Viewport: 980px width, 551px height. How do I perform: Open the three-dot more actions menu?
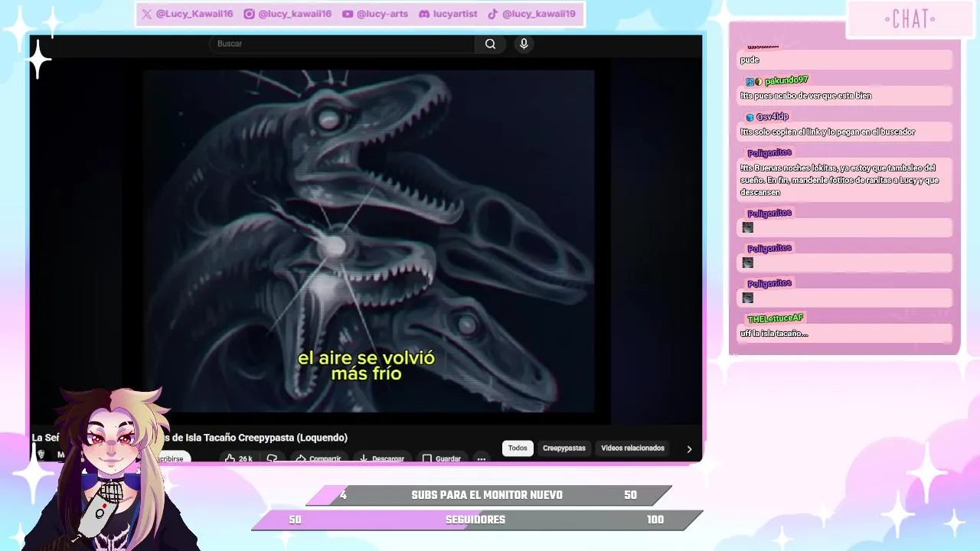pos(482,458)
